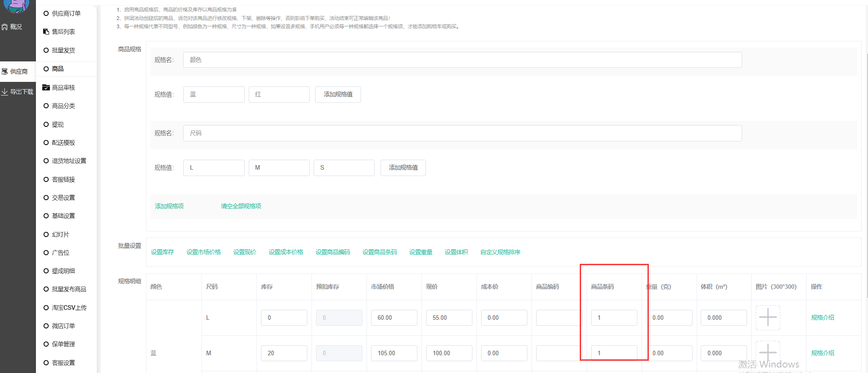
Task: Click 添加规格值 button for 颜色 spec
Action: click(x=338, y=95)
